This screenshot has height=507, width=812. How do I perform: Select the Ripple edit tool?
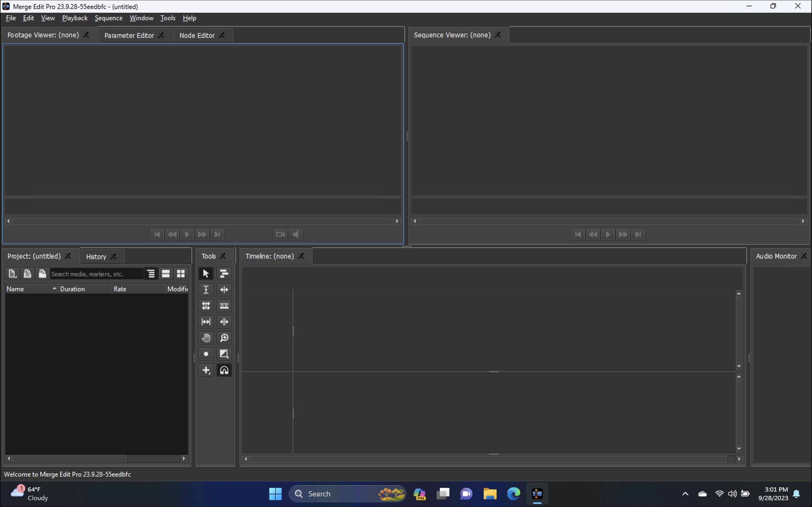(224, 289)
